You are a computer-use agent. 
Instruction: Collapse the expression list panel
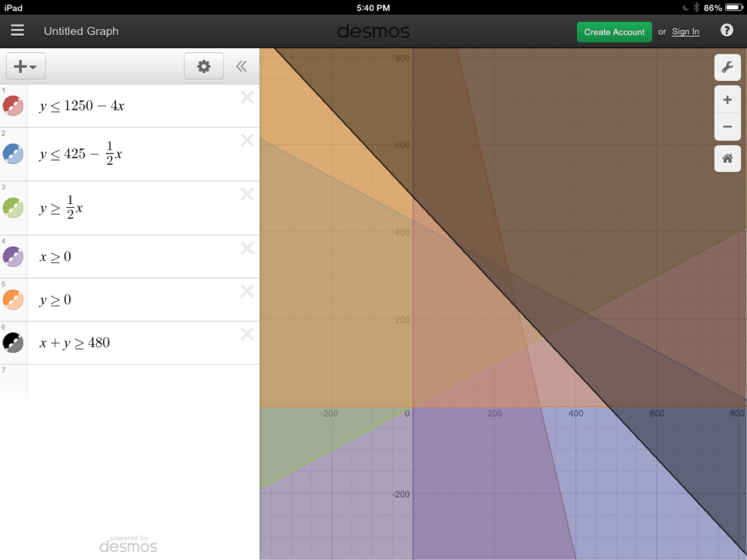[241, 66]
